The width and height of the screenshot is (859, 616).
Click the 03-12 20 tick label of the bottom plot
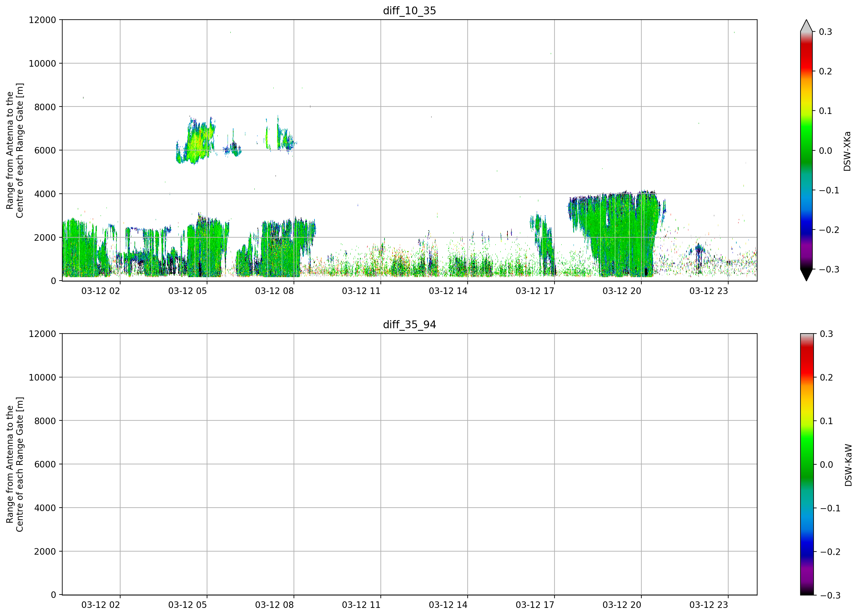(622, 605)
